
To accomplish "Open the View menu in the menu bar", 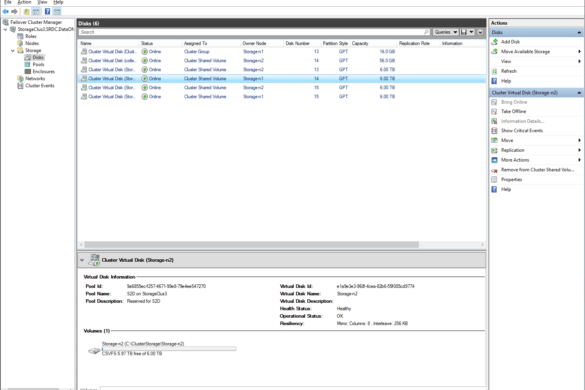I will click(x=42, y=2).
